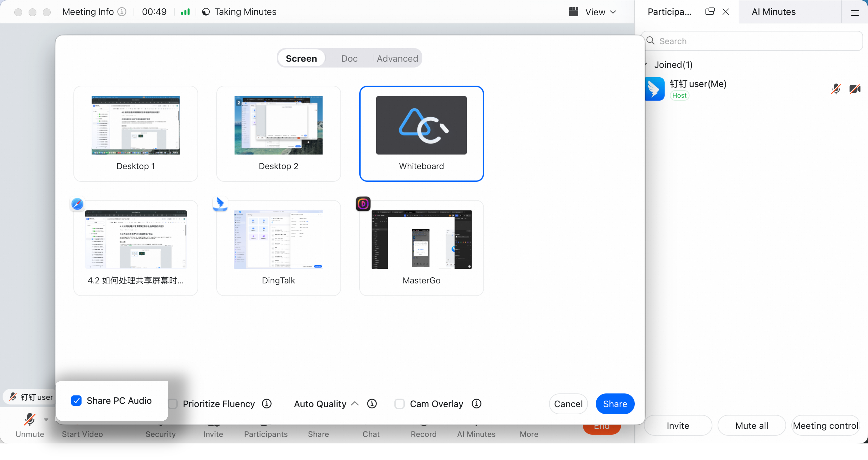Pick the DingTalk window thumbnail

[278, 248]
